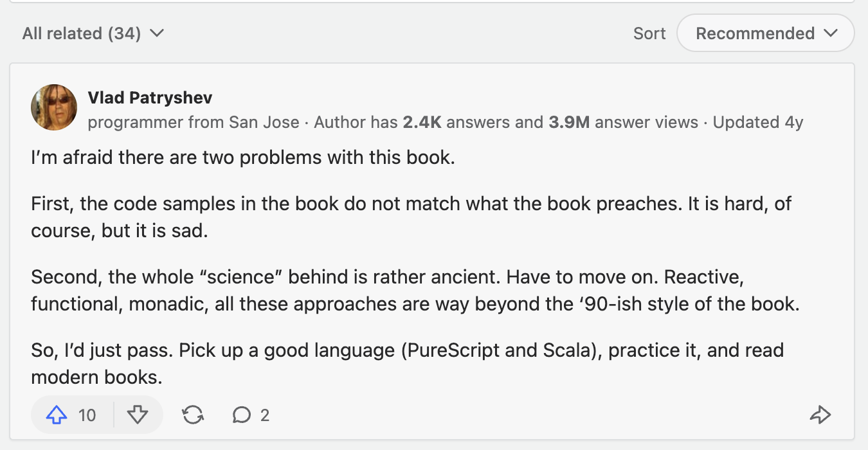Visit the Vlad Patryshev author name link
The height and width of the screenshot is (450, 868).
[x=150, y=98]
